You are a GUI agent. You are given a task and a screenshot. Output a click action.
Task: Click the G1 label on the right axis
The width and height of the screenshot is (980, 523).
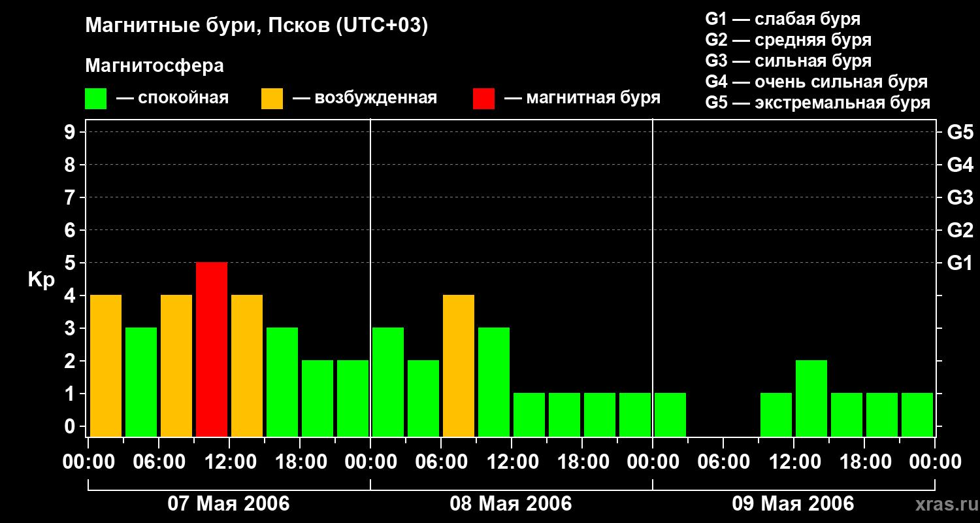click(960, 263)
